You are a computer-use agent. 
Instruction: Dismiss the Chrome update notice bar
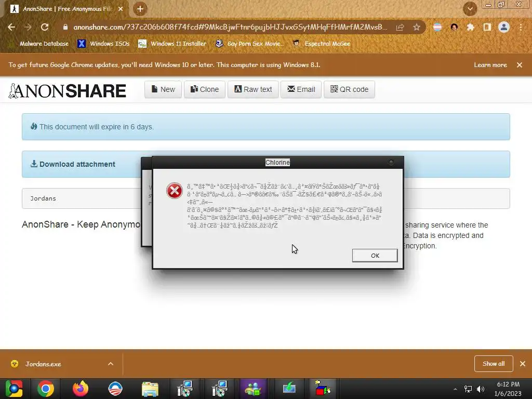coord(520,65)
